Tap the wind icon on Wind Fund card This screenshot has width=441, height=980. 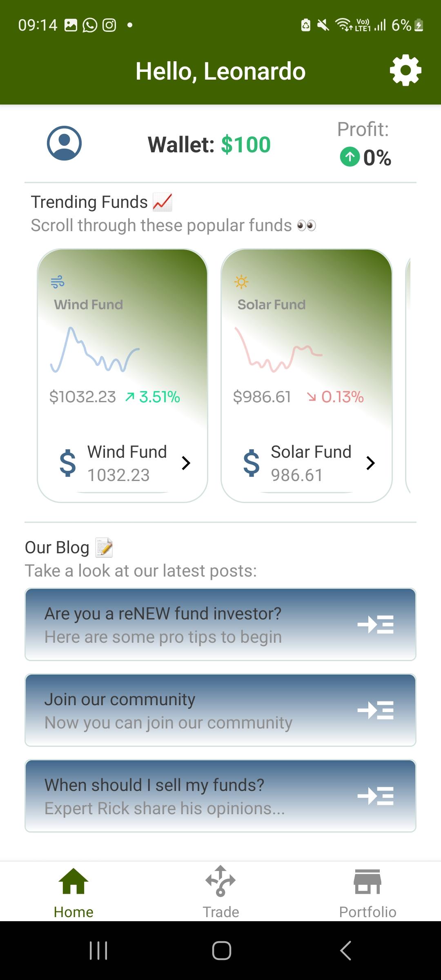click(58, 282)
